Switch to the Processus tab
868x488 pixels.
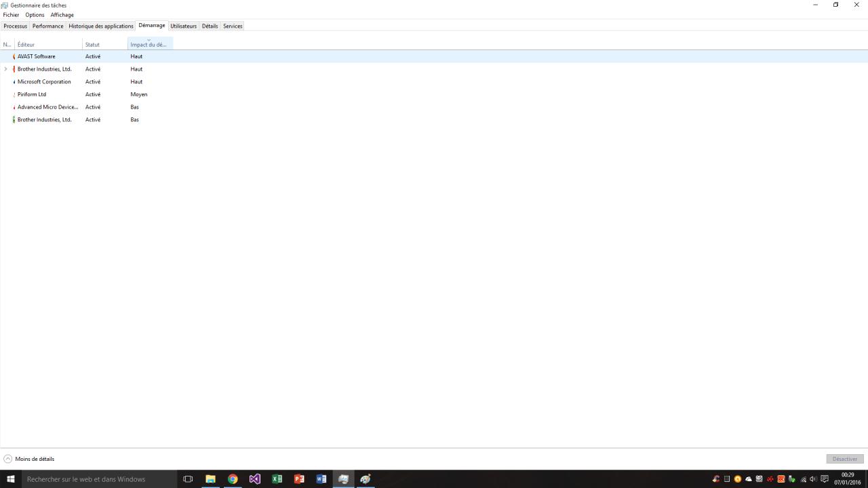click(x=15, y=26)
